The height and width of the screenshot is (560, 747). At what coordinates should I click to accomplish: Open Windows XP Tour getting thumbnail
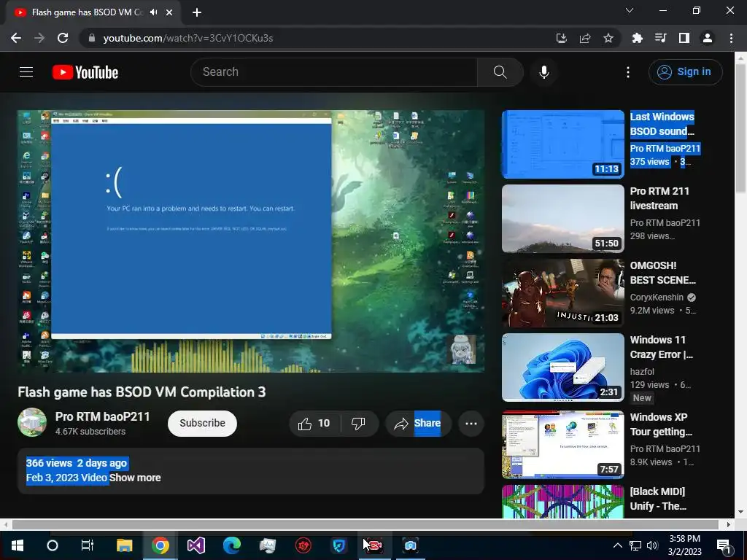point(562,444)
